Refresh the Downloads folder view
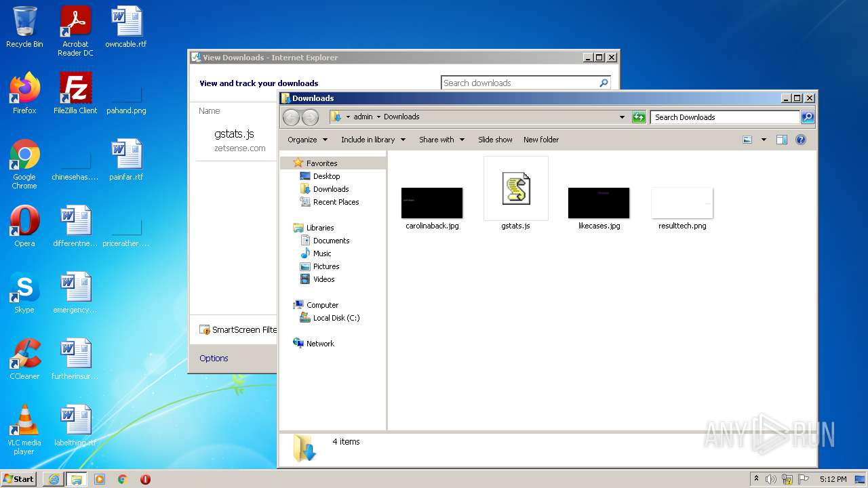 pyautogui.click(x=639, y=117)
